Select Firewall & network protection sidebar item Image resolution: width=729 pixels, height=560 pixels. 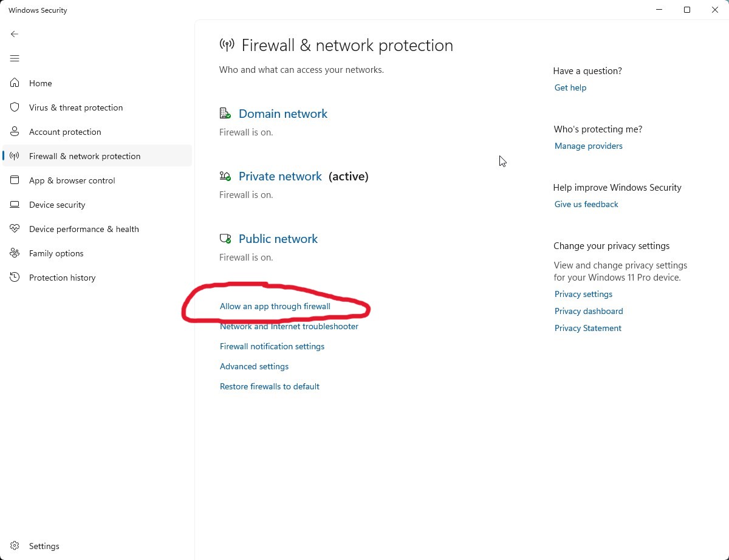84,156
